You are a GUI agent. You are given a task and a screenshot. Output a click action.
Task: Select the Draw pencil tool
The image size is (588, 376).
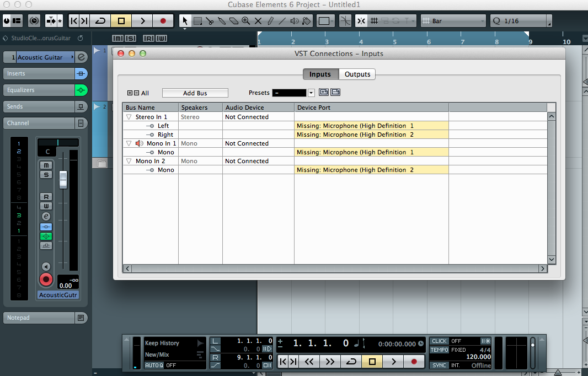coord(270,21)
